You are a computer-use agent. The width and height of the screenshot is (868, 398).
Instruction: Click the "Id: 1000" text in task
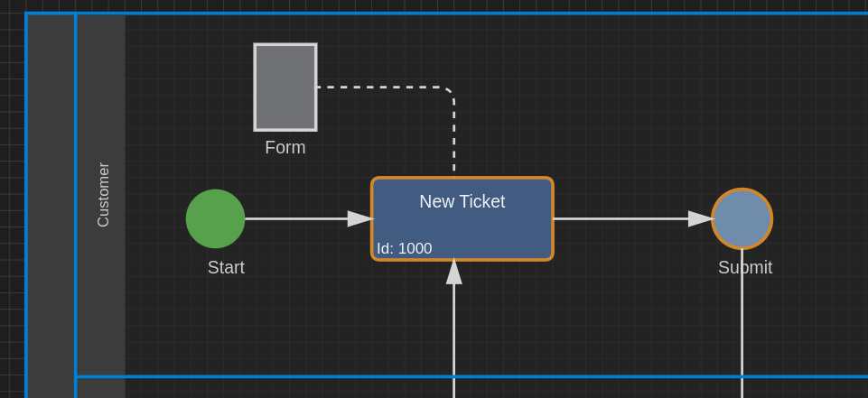pyautogui.click(x=404, y=249)
